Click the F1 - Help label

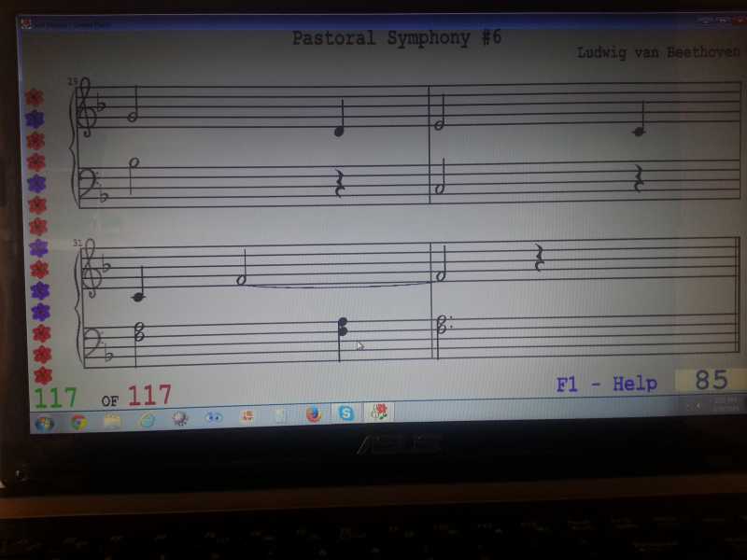click(x=606, y=384)
